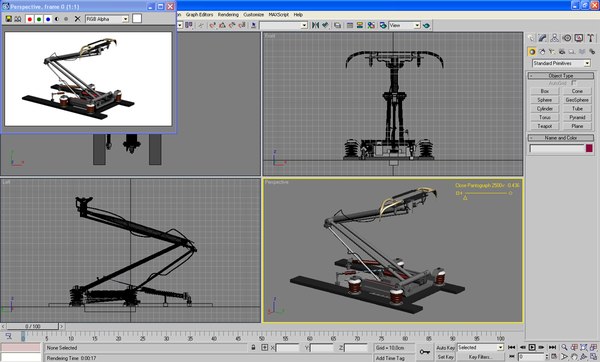The image size is (600, 362).
Task: Click the Selection Lock padlock icon
Action: coord(253,347)
